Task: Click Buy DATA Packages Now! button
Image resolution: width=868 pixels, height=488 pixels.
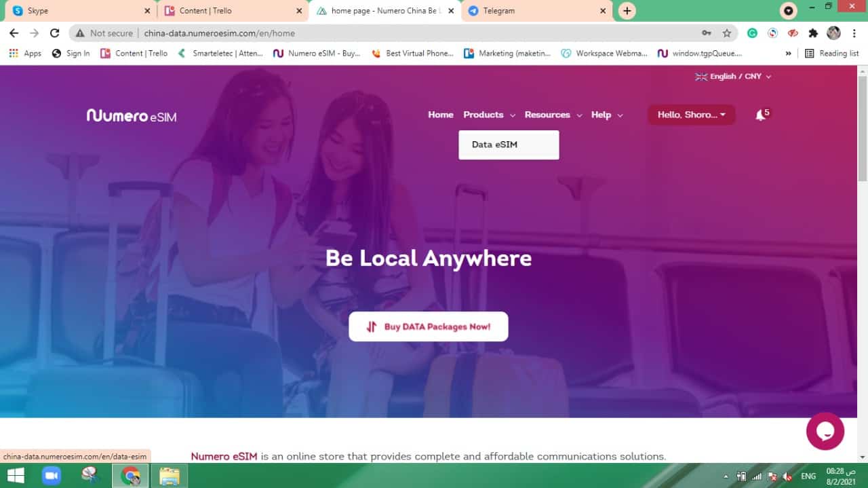Action: (x=428, y=326)
